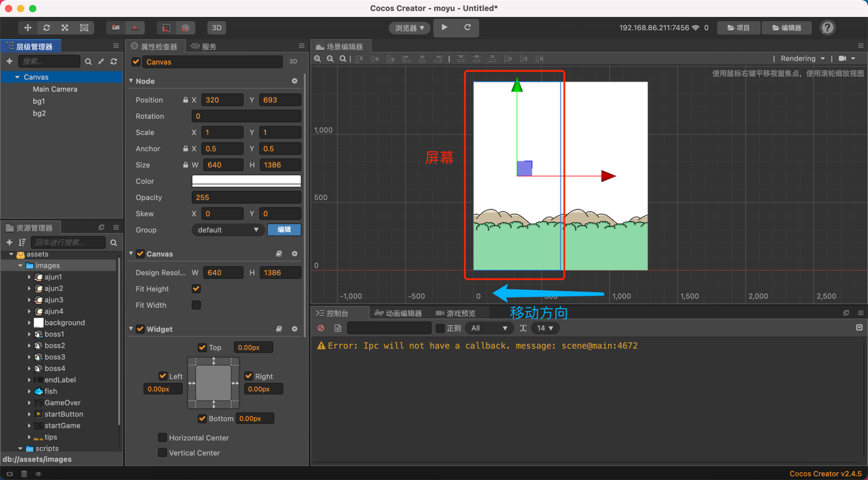Toggle the Widget component enabled checkbox
This screenshot has width=868, height=480.
click(140, 329)
